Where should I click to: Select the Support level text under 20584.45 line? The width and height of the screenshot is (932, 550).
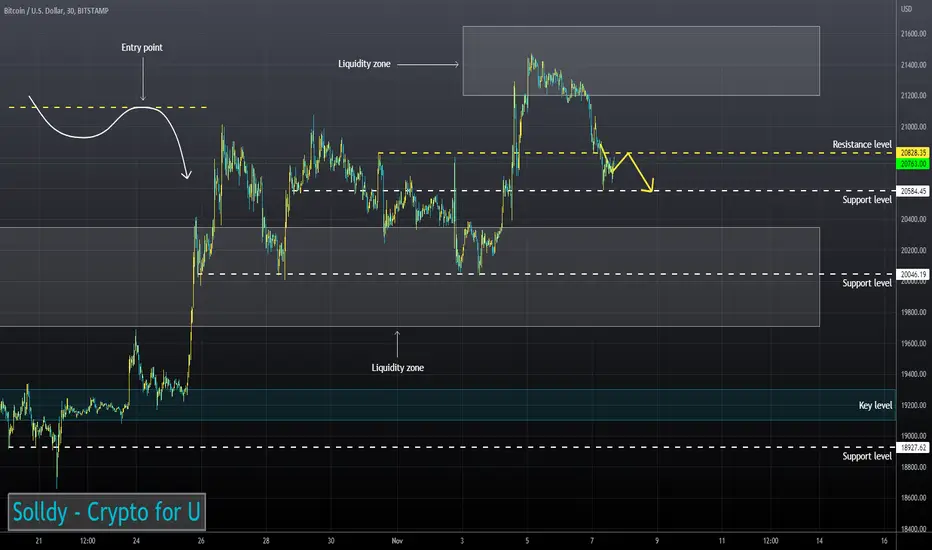[867, 200]
